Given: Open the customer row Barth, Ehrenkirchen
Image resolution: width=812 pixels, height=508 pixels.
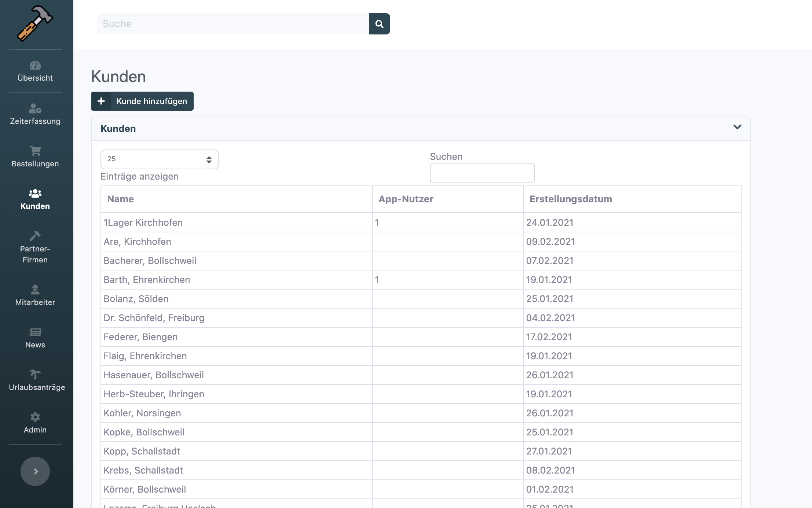Looking at the screenshot, I should tap(147, 280).
